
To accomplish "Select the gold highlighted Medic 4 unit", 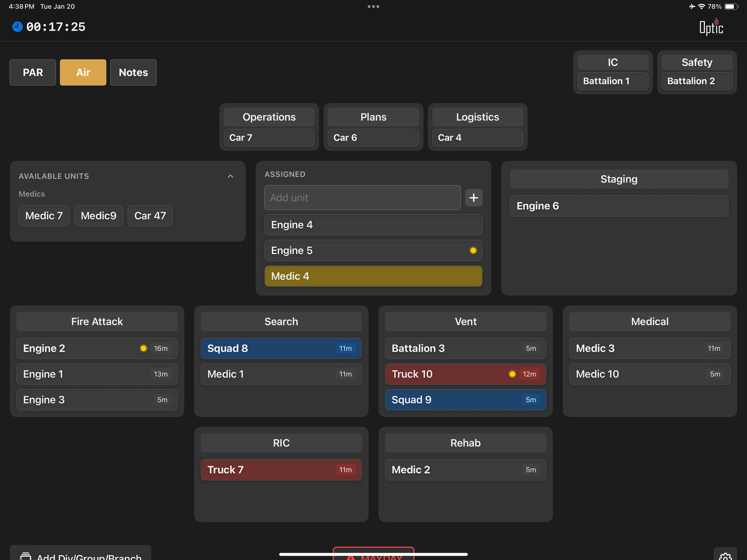I will [x=373, y=276].
